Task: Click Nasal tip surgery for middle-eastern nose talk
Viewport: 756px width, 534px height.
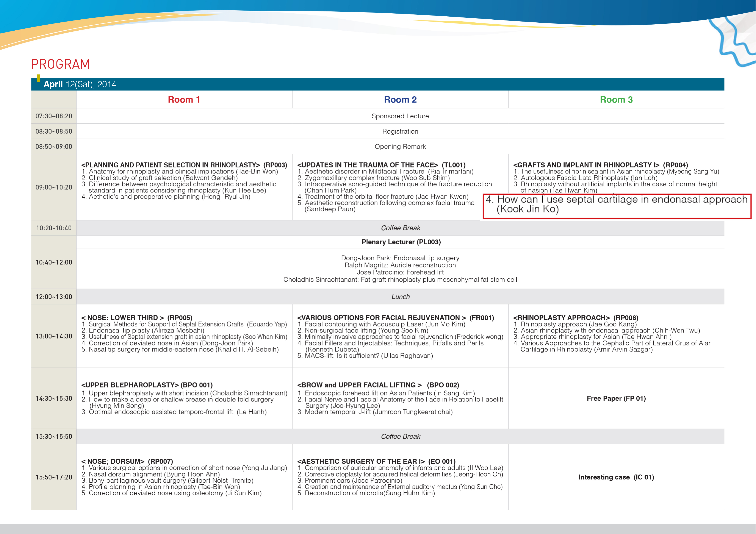Action: [x=180, y=349]
